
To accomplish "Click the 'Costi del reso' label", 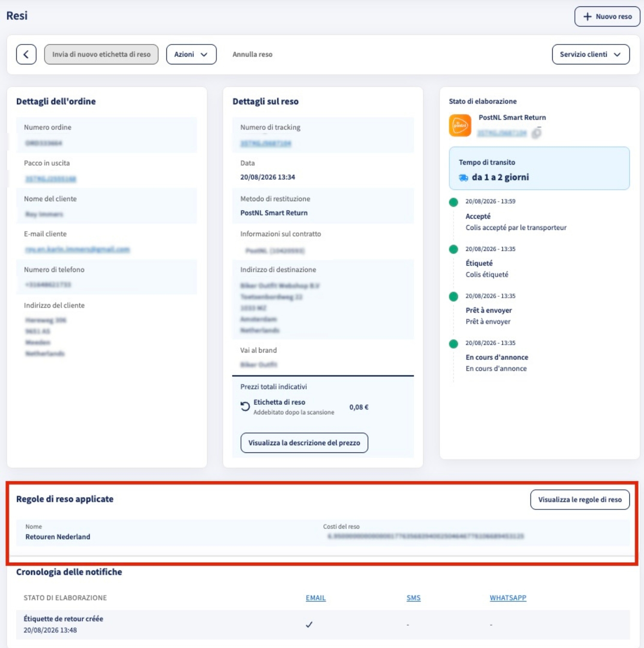I will tap(341, 527).
